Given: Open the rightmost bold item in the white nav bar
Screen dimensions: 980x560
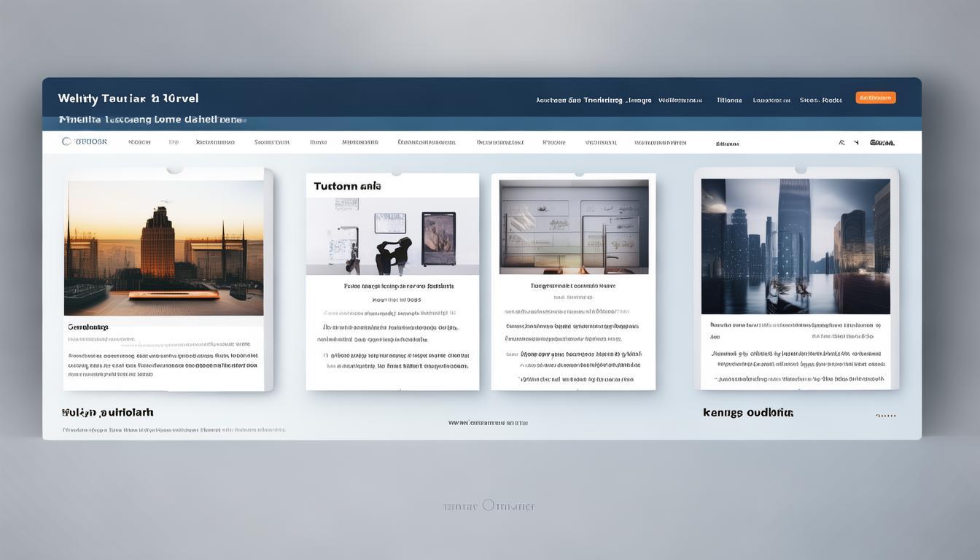Looking at the screenshot, I should click(x=882, y=143).
